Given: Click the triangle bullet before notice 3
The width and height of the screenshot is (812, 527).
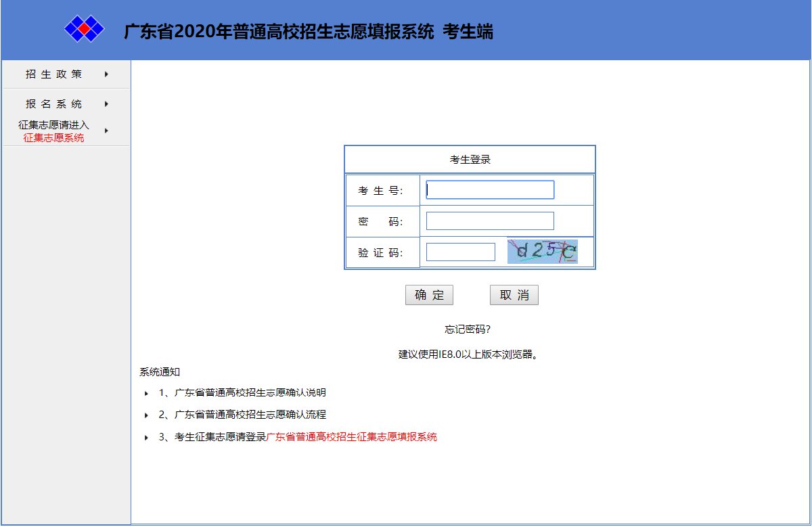Looking at the screenshot, I should [x=146, y=438].
